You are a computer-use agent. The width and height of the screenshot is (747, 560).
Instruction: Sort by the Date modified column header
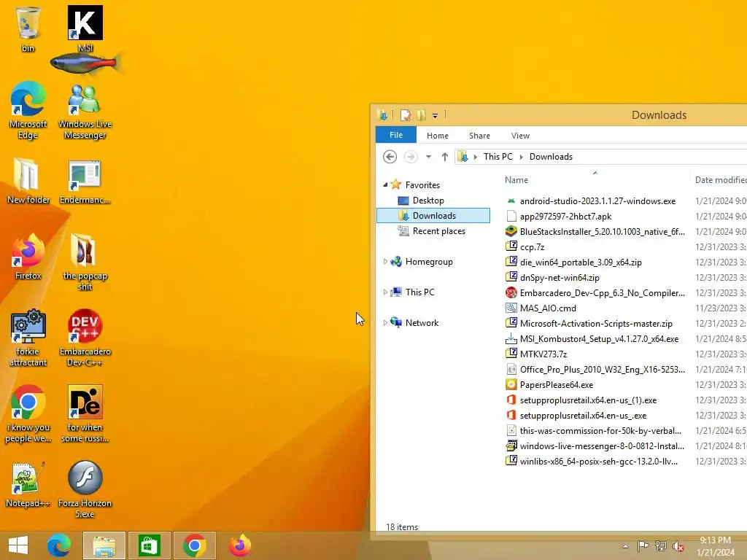click(719, 179)
